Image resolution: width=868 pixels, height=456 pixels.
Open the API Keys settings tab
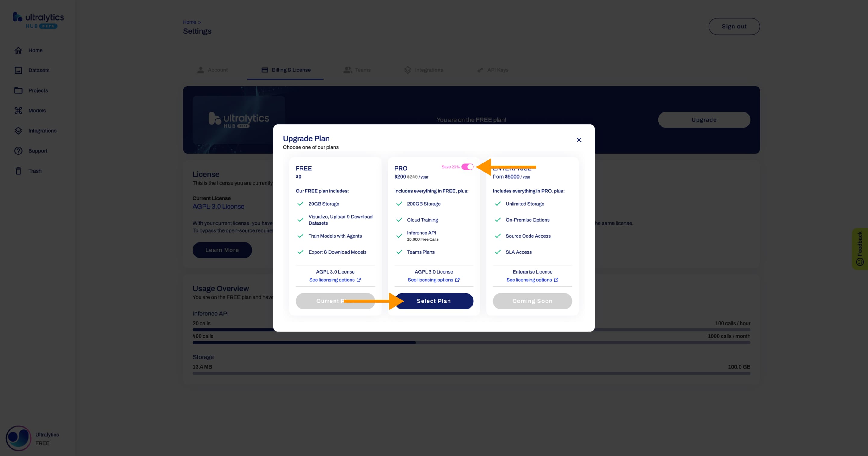498,69
